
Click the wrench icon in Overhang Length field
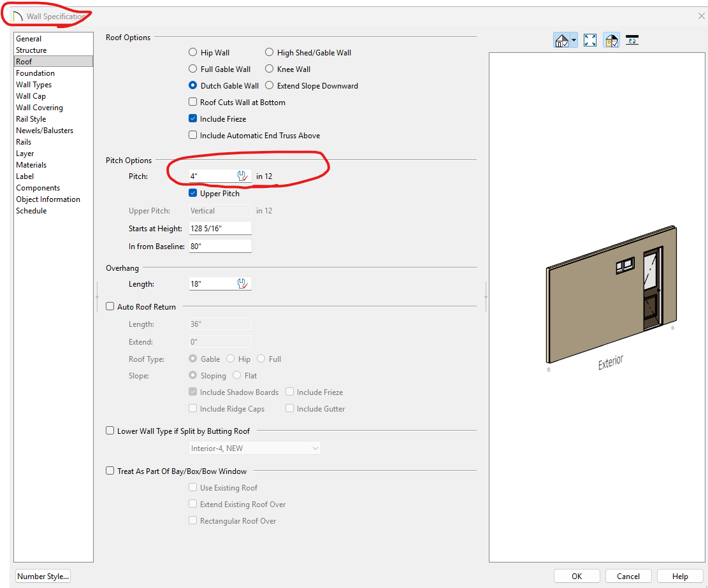click(x=242, y=283)
